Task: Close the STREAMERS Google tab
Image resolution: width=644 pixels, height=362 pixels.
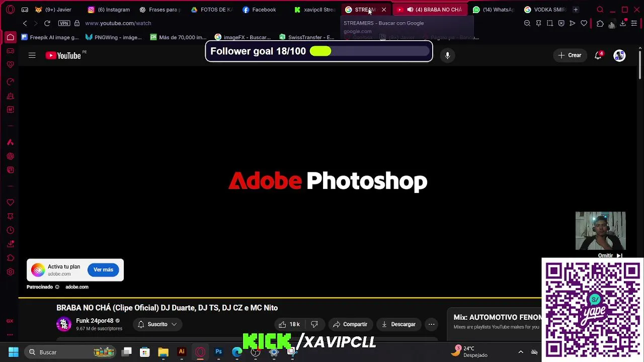Action: click(384, 10)
